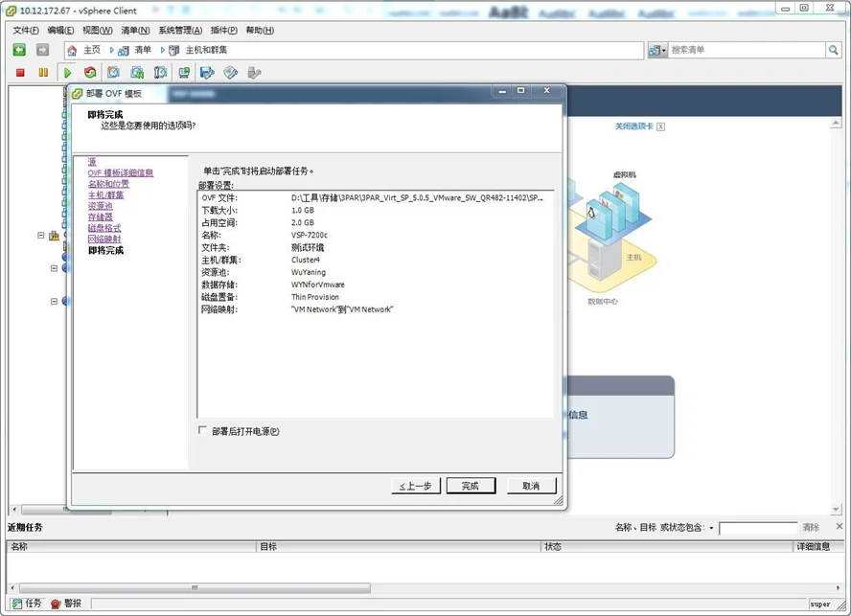
Task: Click the 完成 finish button
Action: point(471,486)
